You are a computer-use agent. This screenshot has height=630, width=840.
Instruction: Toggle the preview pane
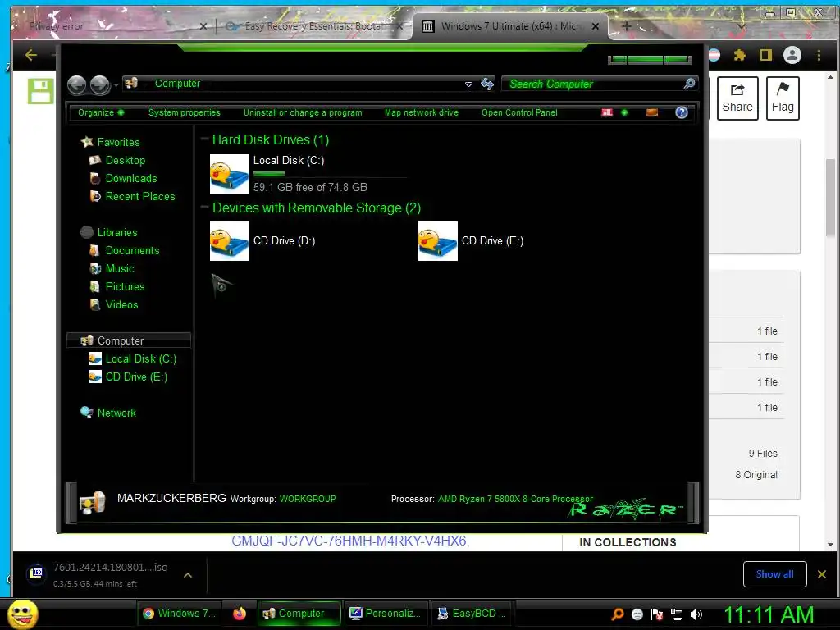point(652,112)
